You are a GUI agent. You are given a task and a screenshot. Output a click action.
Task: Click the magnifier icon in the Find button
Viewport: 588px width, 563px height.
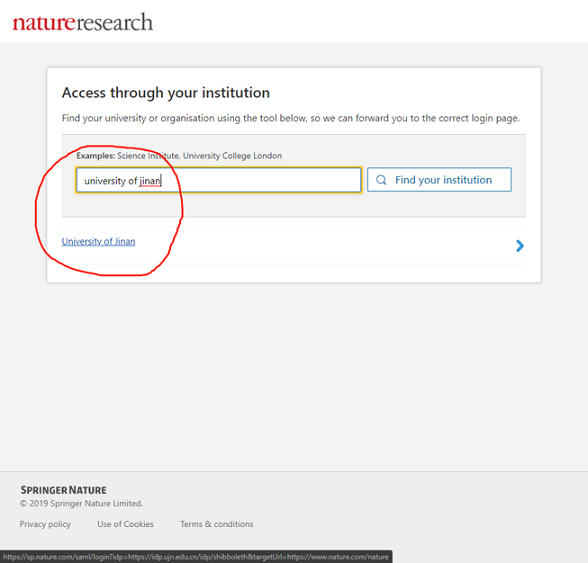(x=381, y=180)
